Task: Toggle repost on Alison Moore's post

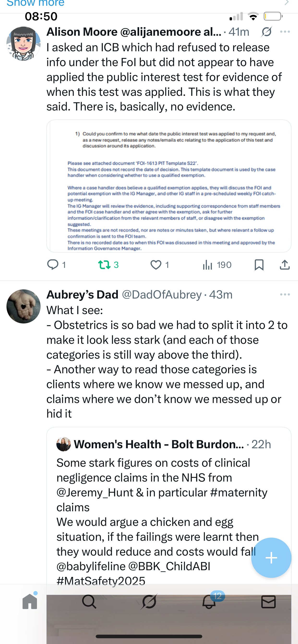Action: [x=104, y=265]
